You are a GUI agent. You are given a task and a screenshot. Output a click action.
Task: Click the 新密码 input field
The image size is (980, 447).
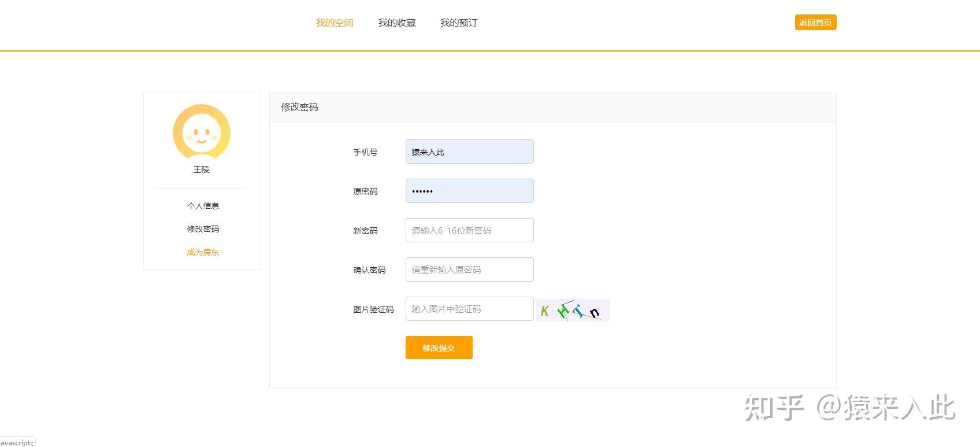tap(470, 230)
